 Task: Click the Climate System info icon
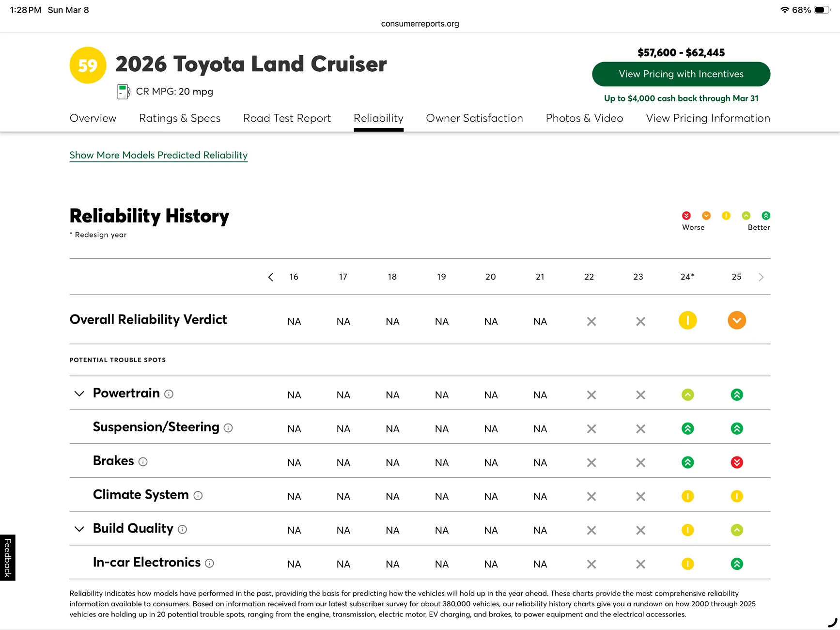198,496
